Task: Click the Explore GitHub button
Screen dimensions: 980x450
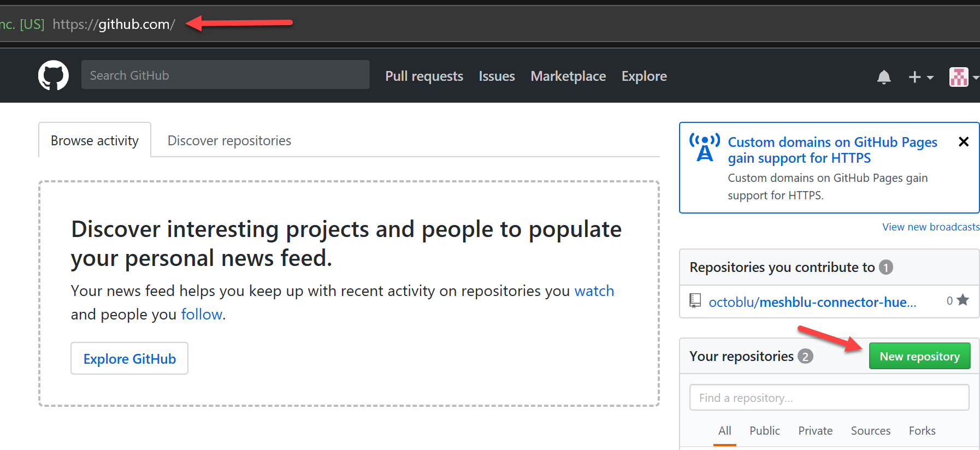Action: click(129, 358)
